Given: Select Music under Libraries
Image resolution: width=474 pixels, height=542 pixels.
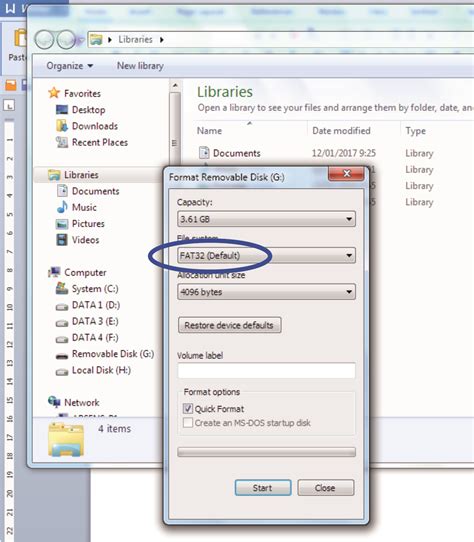Looking at the screenshot, I should coord(84,207).
